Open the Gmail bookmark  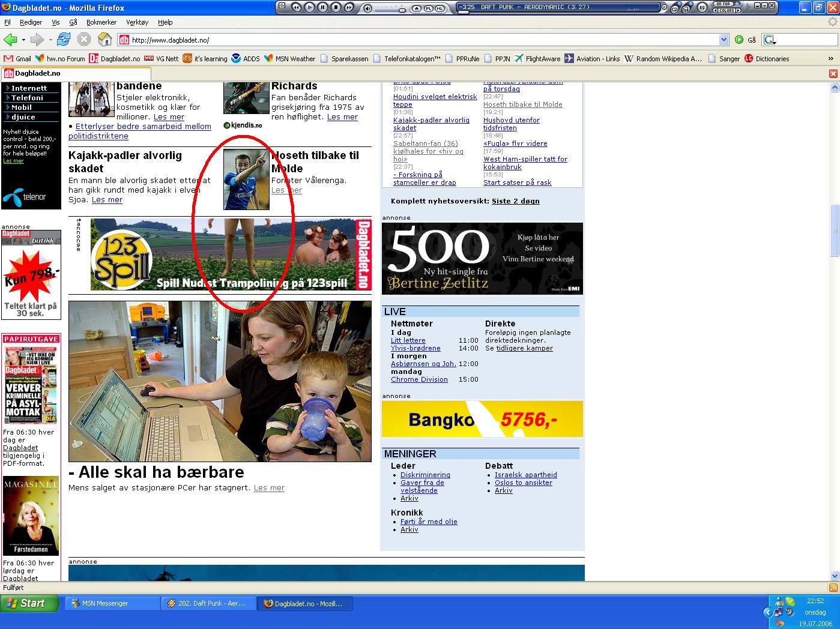pos(17,59)
